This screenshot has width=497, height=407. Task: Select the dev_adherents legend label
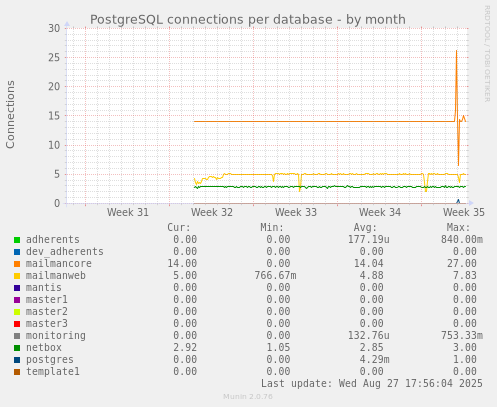pyautogui.click(x=65, y=251)
